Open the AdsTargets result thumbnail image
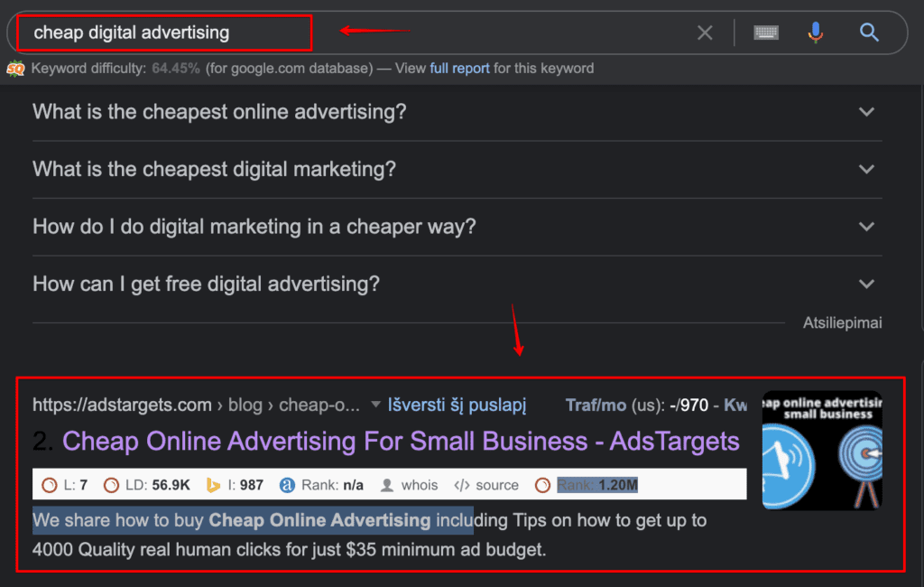The height and width of the screenshot is (587, 924). [822, 450]
